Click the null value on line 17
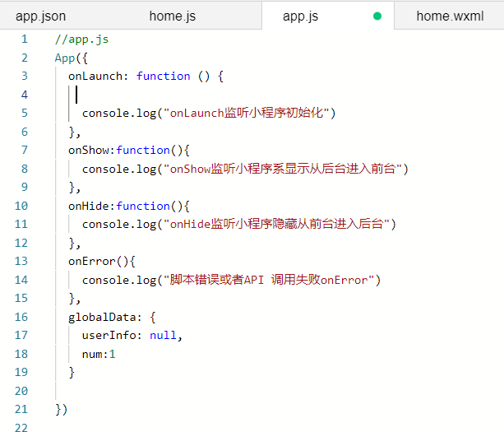The image size is (504, 432). click(x=163, y=336)
